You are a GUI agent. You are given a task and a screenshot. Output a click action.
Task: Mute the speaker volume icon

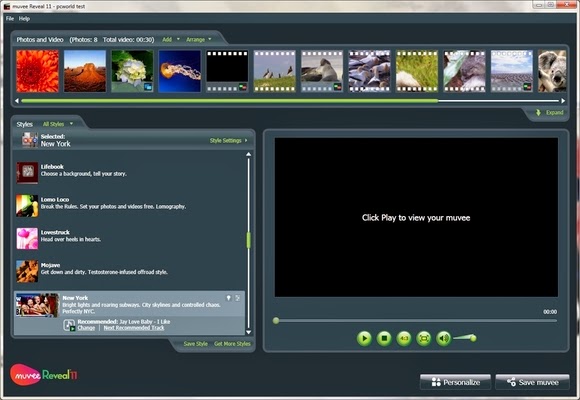click(x=444, y=338)
